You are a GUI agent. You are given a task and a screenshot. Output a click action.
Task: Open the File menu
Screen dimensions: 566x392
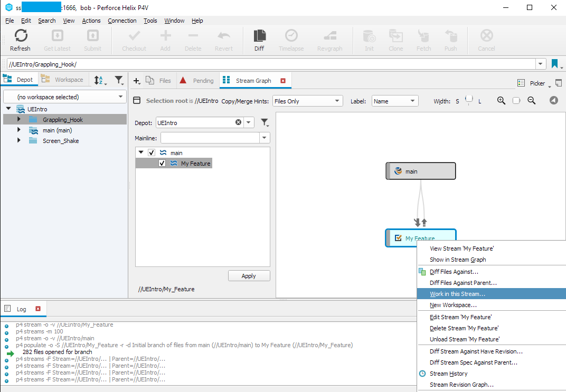tap(10, 21)
